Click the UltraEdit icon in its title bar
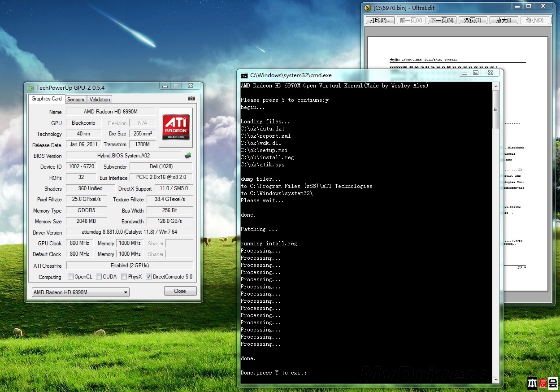This screenshot has width=560, height=392. (x=368, y=7)
